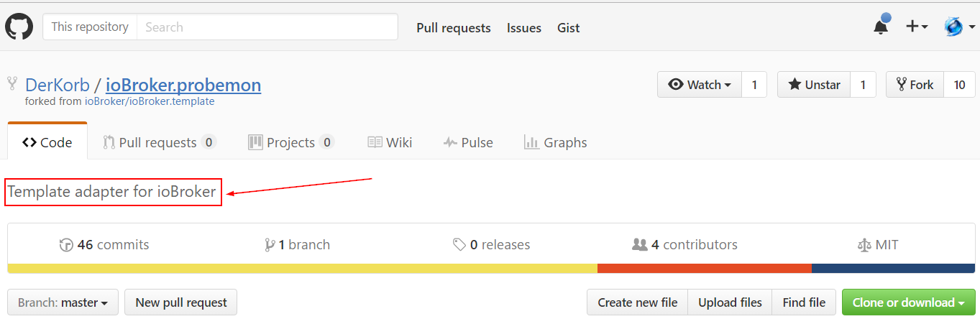The width and height of the screenshot is (980, 324).
Task: Click the orange-red language bar segment
Action: [705, 268]
